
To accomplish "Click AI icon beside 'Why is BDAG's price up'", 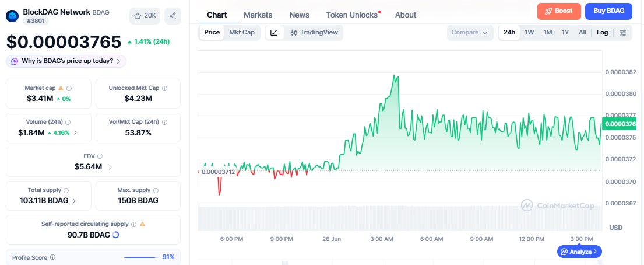I will 15,61.
